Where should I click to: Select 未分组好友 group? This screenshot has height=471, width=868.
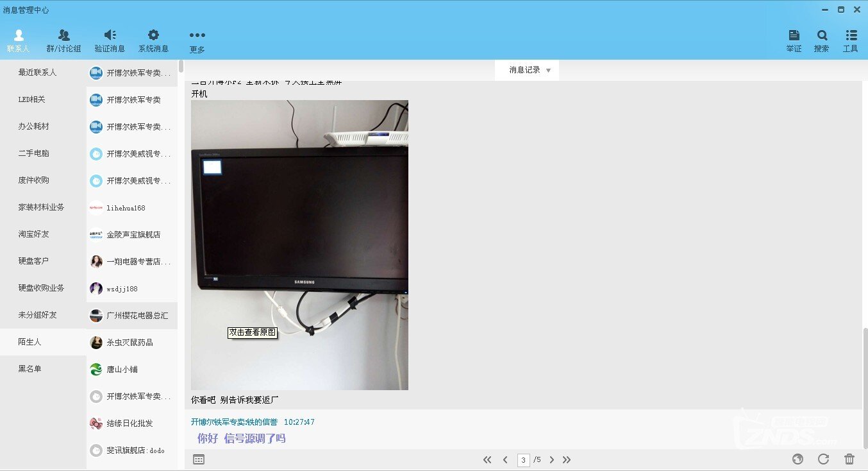(43, 315)
